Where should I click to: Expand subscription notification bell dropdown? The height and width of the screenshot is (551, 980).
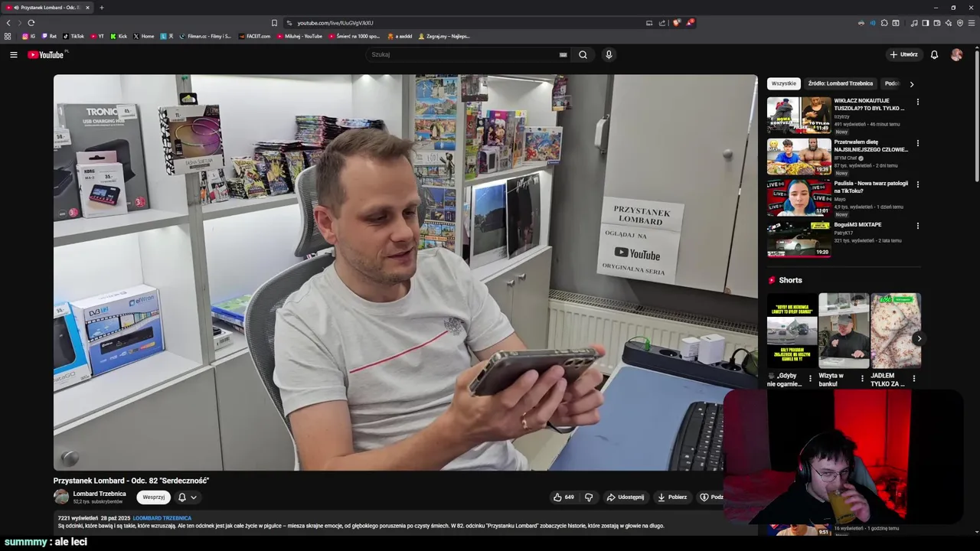188,497
